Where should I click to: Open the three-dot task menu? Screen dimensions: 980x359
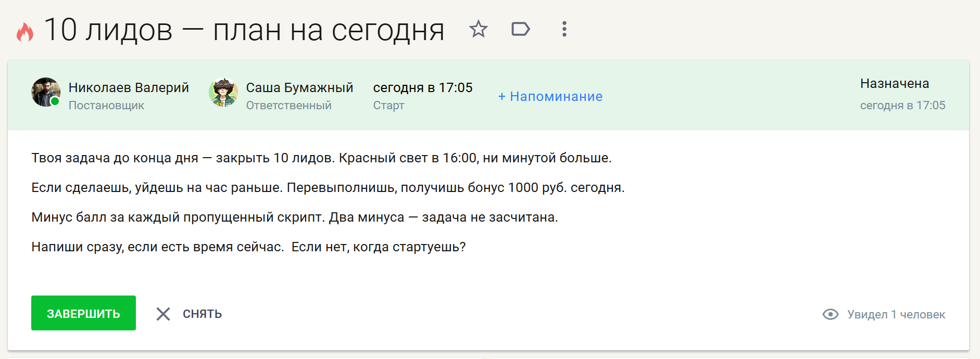(x=564, y=29)
